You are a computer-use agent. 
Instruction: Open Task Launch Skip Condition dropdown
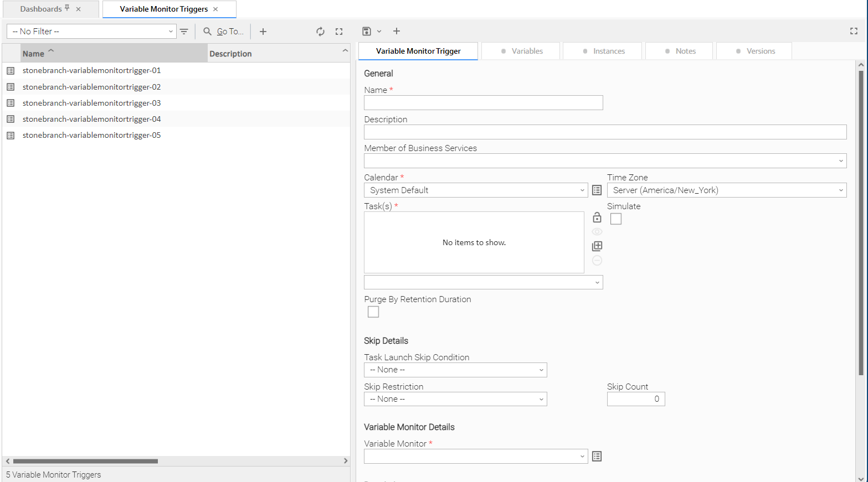[x=455, y=370]
